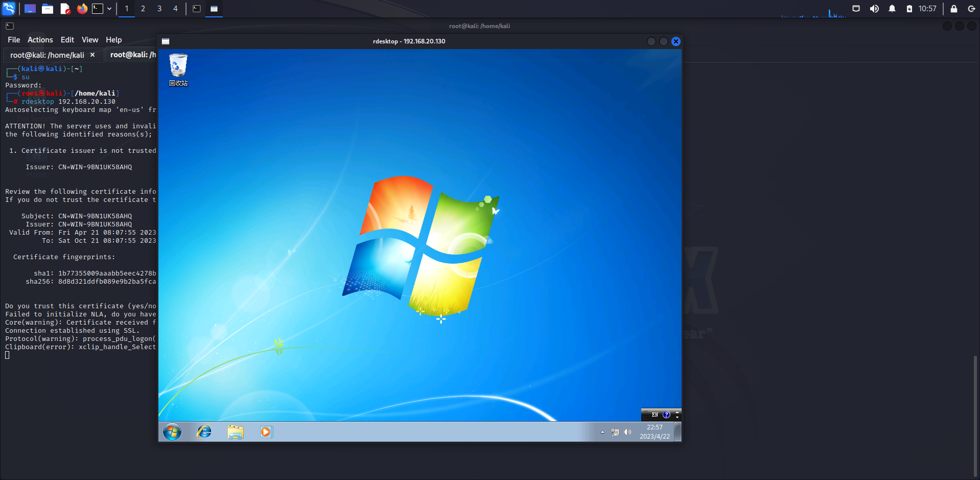Open language bar help icon
This screenshot has width=980, height=480.
[666, 415]
